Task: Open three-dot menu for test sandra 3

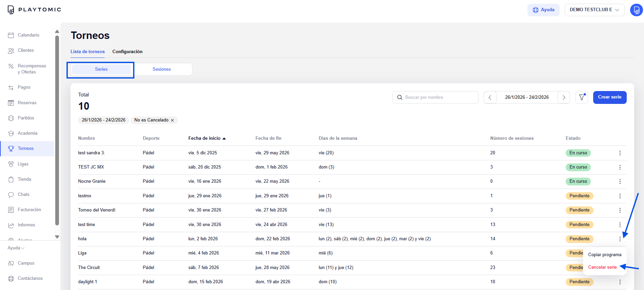Action: [x=620, y=153]
